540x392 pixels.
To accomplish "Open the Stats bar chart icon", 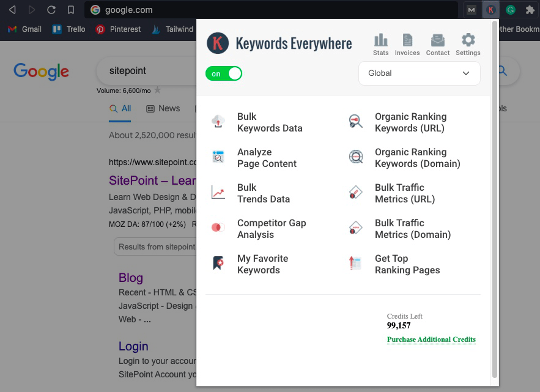I will tap(380, 40).
